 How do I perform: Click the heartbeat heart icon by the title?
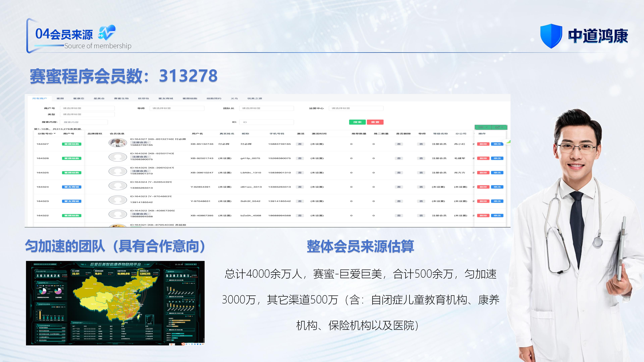pyautogui.click(x=107, y=33)
